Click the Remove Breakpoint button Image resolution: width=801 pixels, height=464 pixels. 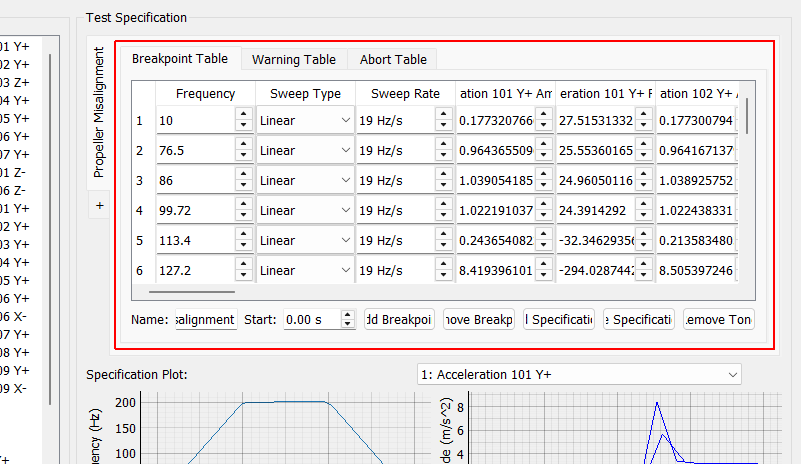(x=479, y=319)
